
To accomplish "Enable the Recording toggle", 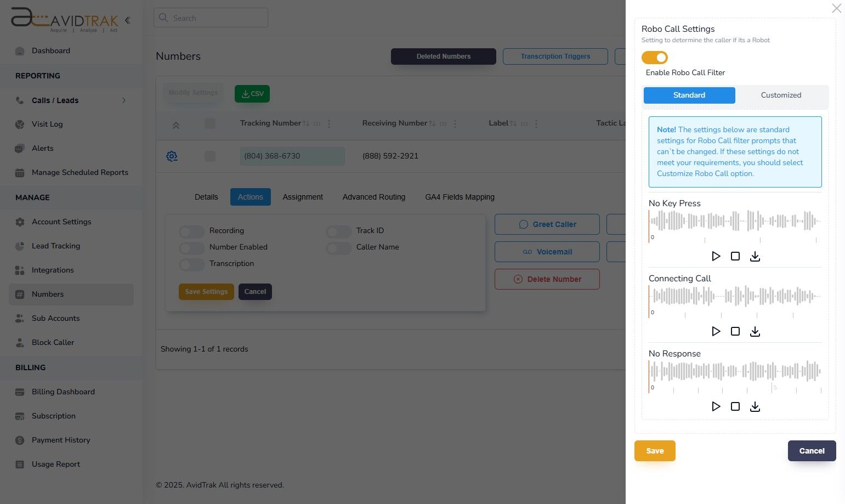I will pos(191,231).
